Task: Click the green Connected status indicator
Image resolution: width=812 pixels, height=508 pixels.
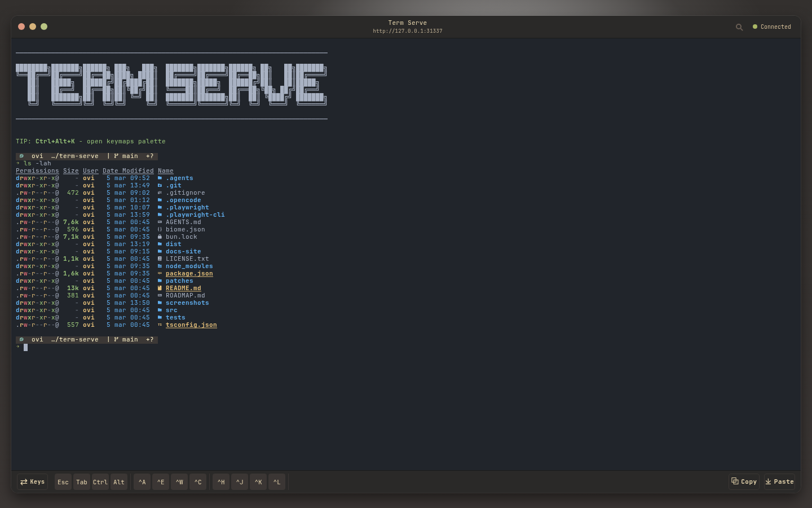Action: (x=756, y=26)
